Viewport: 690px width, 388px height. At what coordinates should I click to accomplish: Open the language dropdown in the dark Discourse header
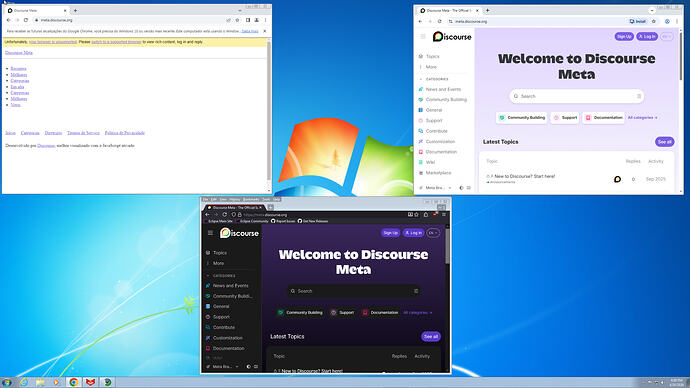coord(433,233)
